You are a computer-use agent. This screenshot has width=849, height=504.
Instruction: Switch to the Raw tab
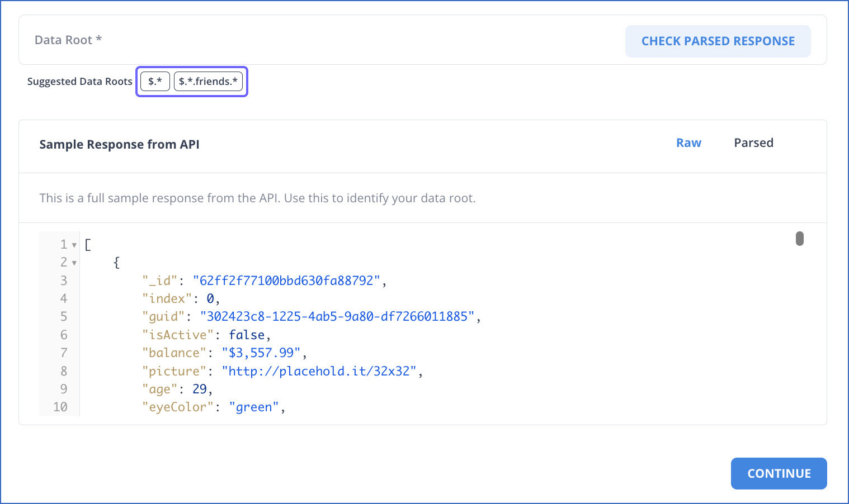pyautogui.click(x=688, y=143)
